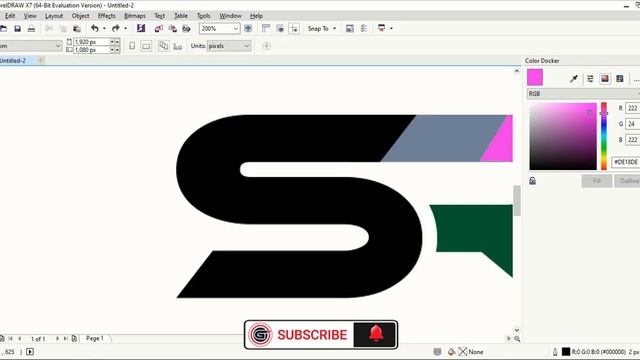Click the Copy icon in the toolbar
640x360 pixels.
[x=63, y=29]
